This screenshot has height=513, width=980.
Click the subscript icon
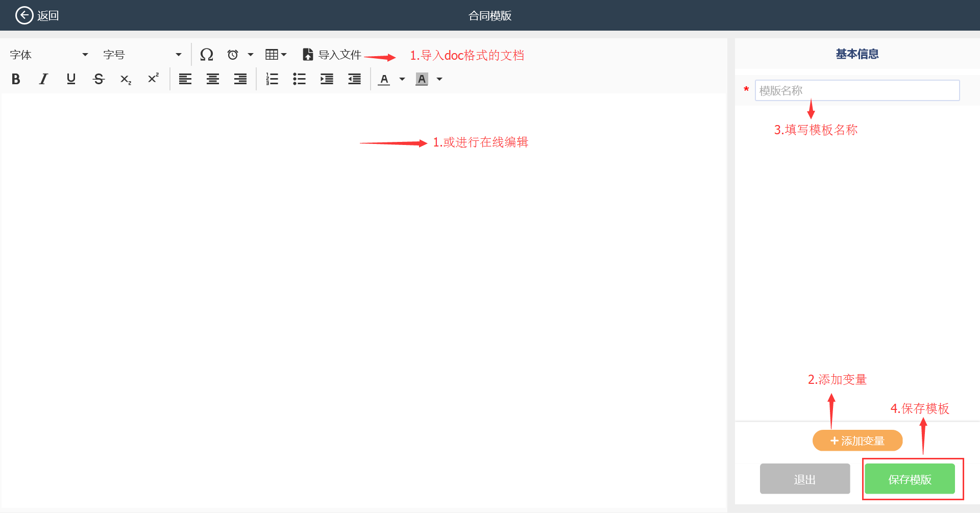126,79
